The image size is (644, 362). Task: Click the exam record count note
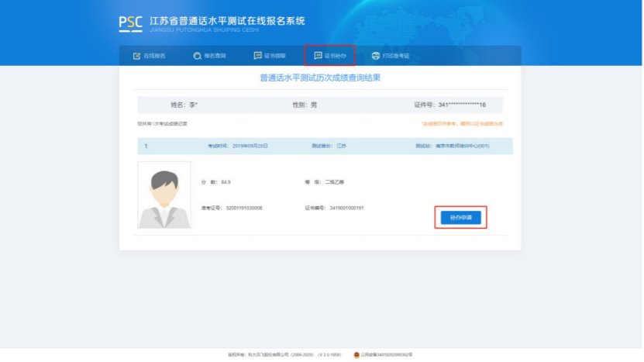pyautogui.click(x=162, y=124)
